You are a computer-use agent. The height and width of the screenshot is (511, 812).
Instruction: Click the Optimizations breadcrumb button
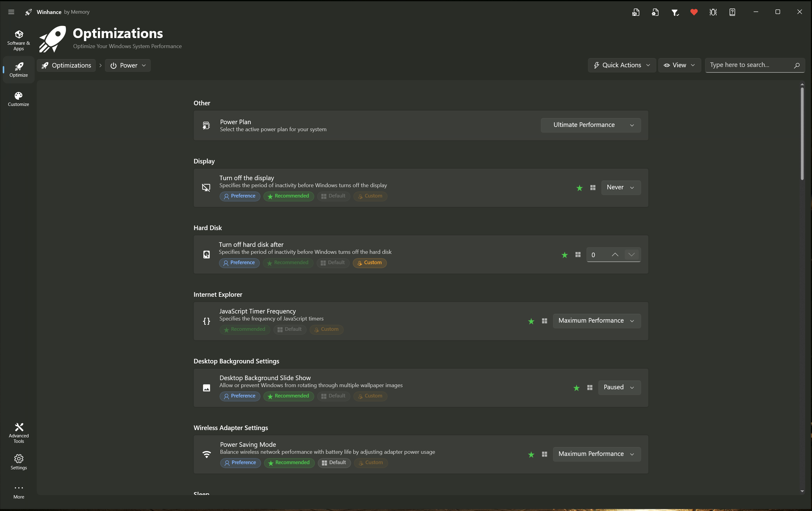[x=67, y=65]
